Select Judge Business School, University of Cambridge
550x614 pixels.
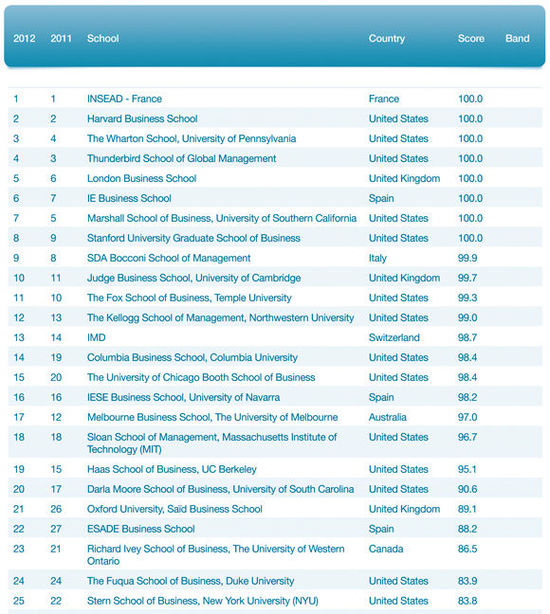(194, 278)
